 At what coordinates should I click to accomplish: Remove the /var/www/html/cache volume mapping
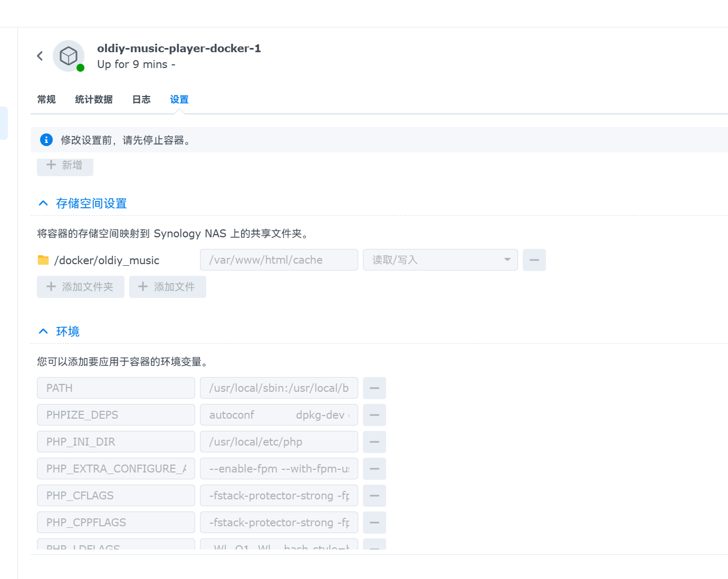[534, 260]
